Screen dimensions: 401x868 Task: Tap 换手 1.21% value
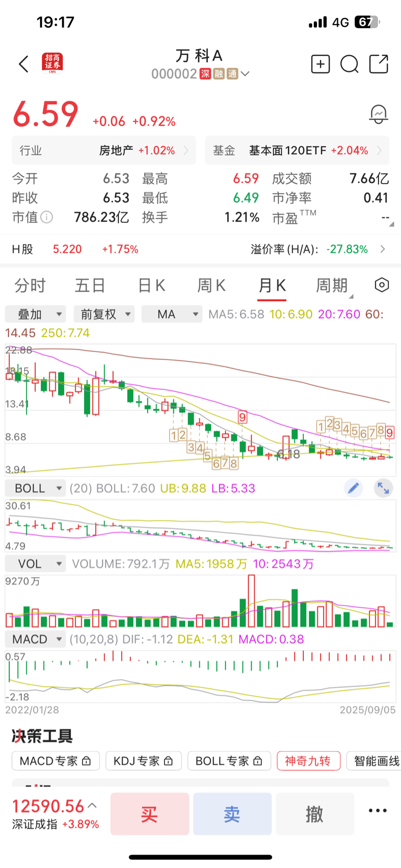pos(242,217)
